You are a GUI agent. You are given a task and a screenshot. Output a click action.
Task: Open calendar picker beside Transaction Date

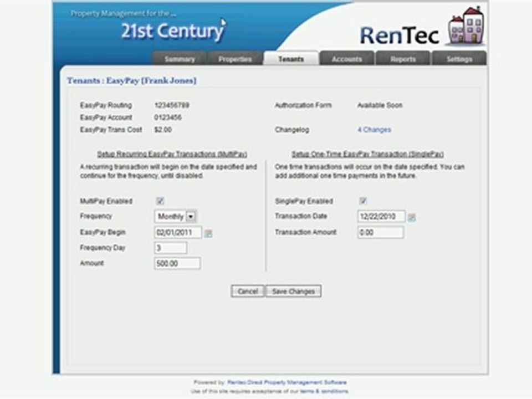pos(412,217)
